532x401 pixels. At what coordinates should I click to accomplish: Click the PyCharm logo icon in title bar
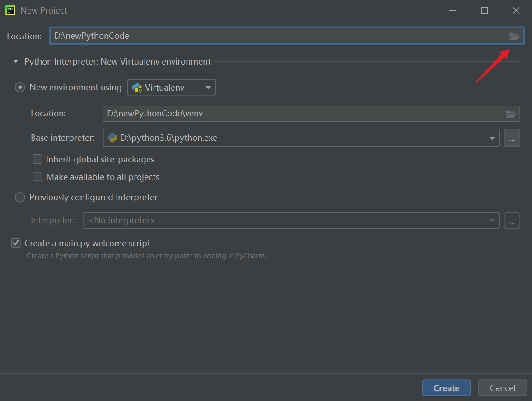coord(10,10)
